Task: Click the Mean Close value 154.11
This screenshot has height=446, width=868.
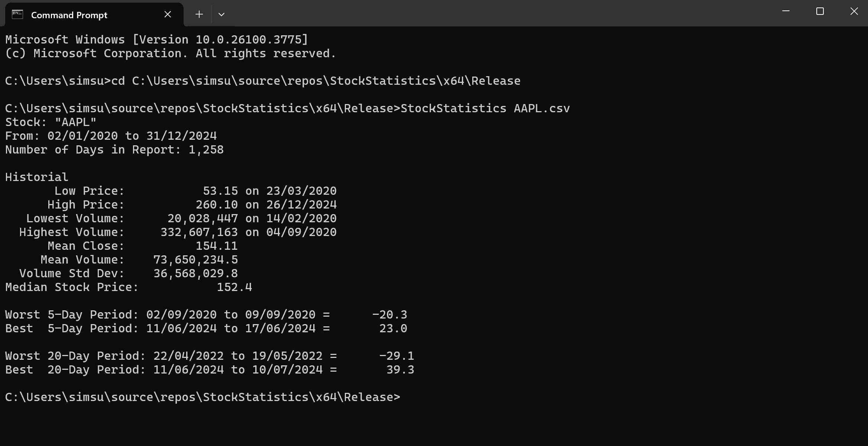Action: [x=217, y=246]
